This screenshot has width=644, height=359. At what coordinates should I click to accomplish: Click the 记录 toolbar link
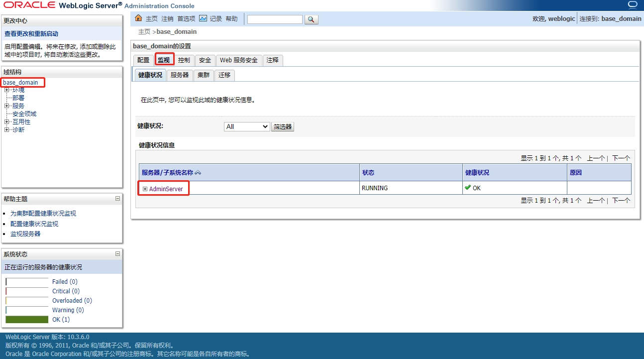point(216,19)
